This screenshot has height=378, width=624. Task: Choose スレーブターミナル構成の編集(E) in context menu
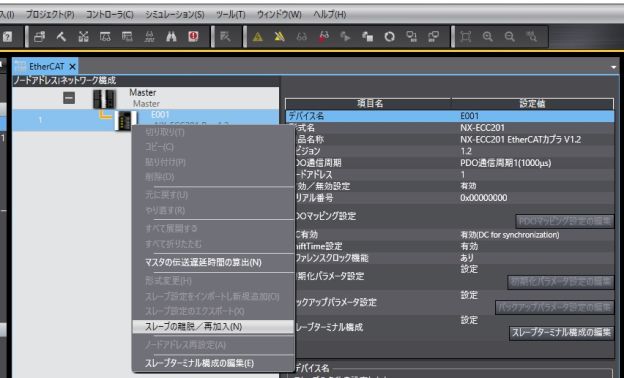pyautogui.click(x=199, y=363)
